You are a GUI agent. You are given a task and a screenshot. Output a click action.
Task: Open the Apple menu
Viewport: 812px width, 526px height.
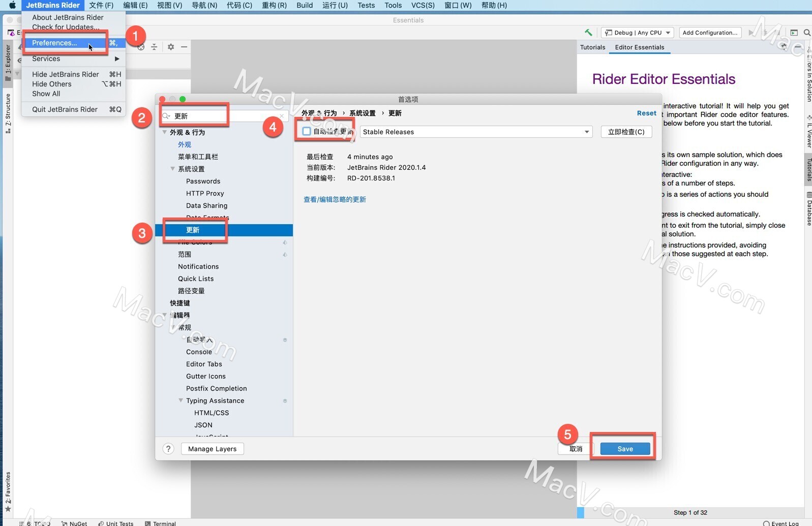click(12, 5)
